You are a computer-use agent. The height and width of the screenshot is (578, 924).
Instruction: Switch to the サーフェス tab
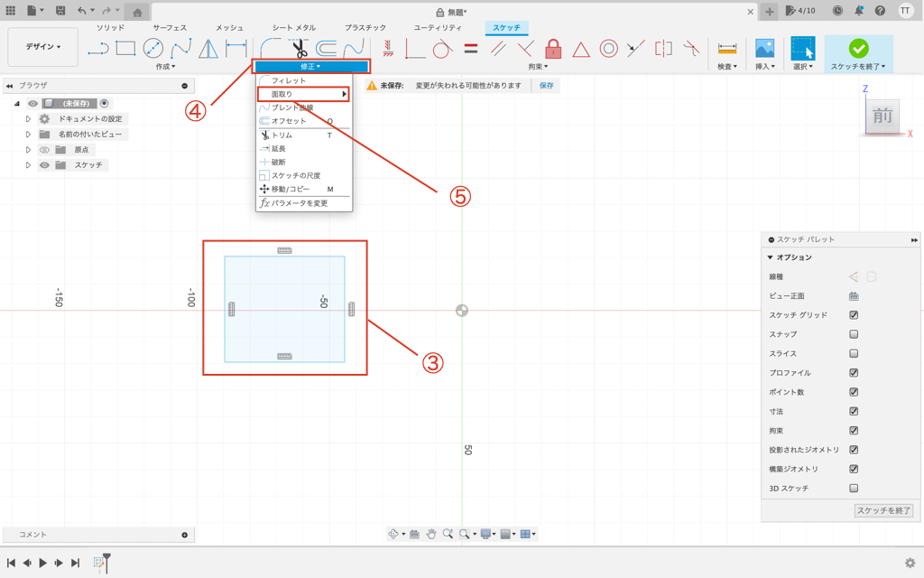coord(170,28)
